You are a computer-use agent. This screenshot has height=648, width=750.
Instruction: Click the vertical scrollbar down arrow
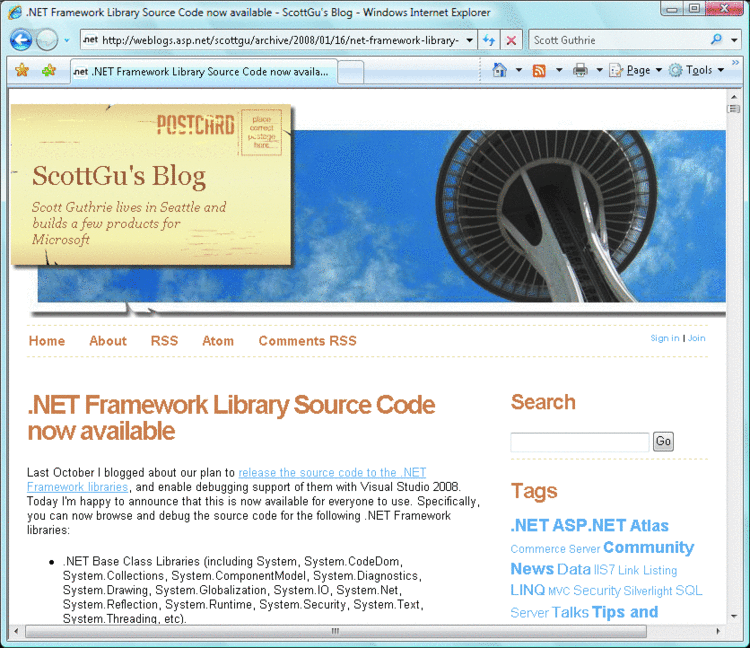pos(734,616)
